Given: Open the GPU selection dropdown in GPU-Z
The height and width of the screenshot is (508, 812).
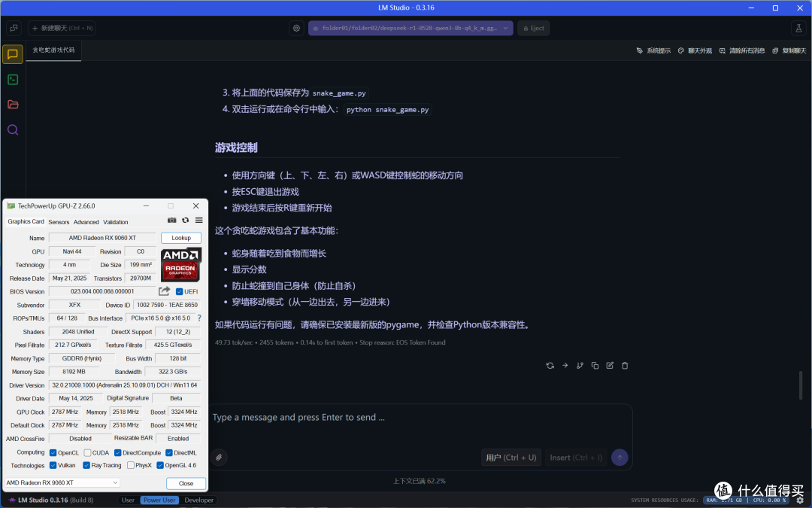Looking at the screenshot, I should coord(62,482).
